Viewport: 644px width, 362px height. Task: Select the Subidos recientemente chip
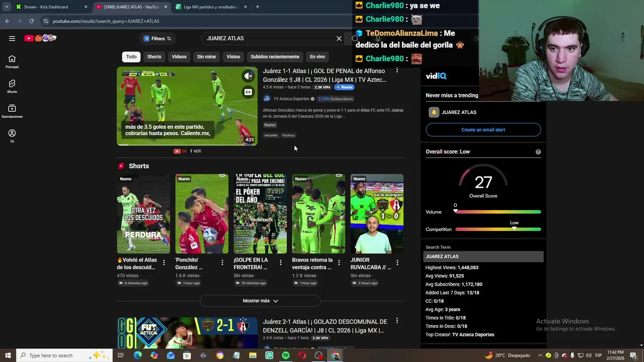click(275, 57)
